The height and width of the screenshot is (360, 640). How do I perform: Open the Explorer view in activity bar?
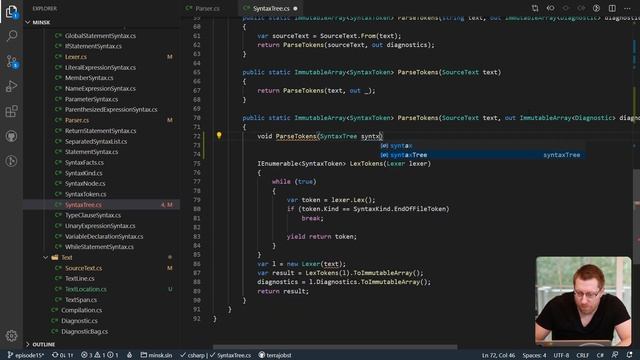[x=11, y=12]
